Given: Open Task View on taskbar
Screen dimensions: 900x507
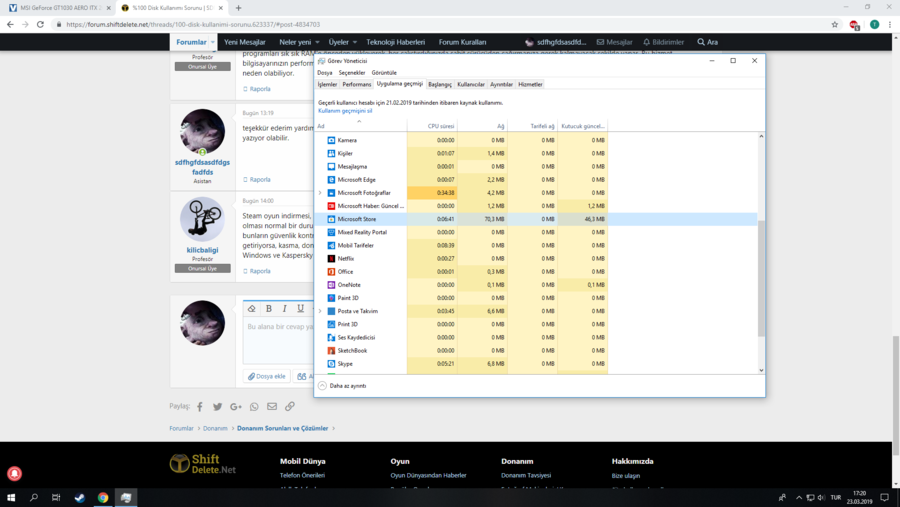Looking at the screenshot, I should click(56, 498).
